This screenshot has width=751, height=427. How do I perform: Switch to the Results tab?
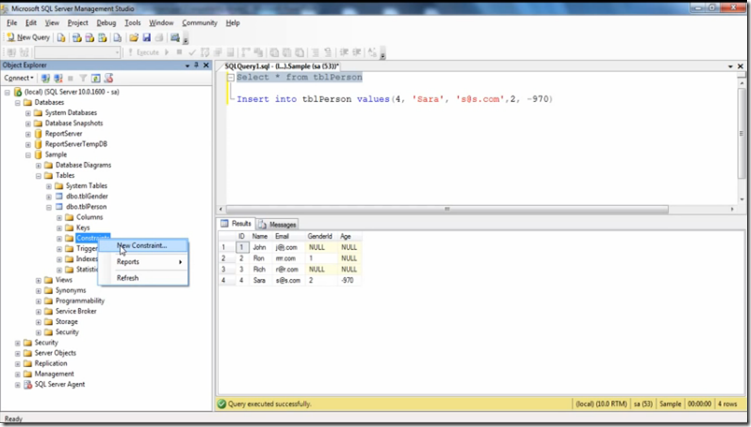[236, 224]
